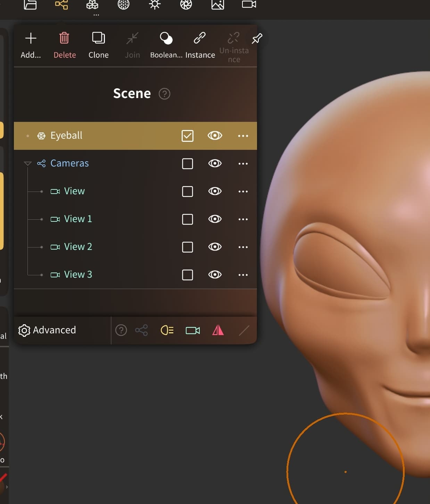
Task: Create an Instance of the object
Action: (200, 45)
